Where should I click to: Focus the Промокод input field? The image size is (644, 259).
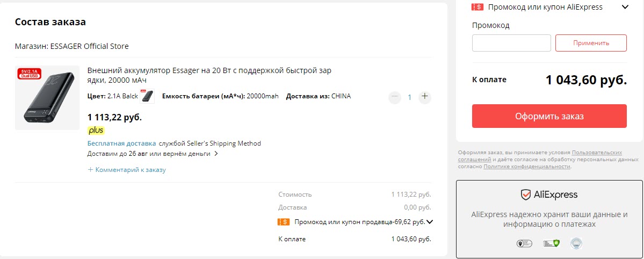click(511, 43)
